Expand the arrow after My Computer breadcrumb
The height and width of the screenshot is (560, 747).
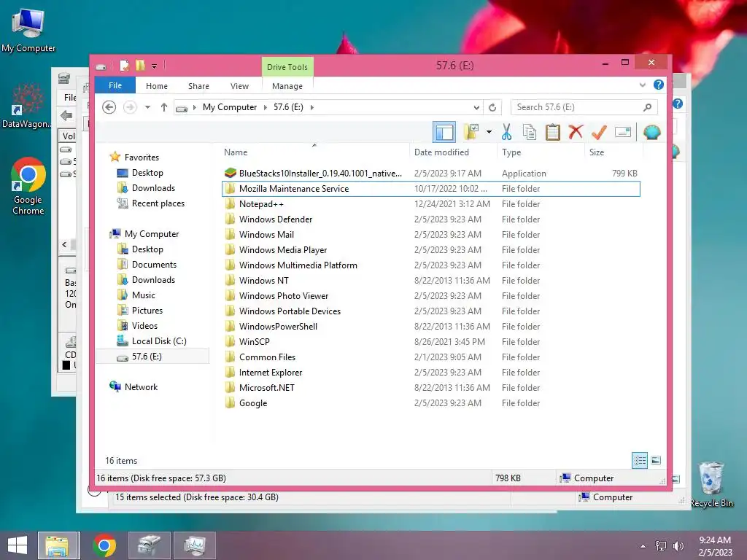266,107
